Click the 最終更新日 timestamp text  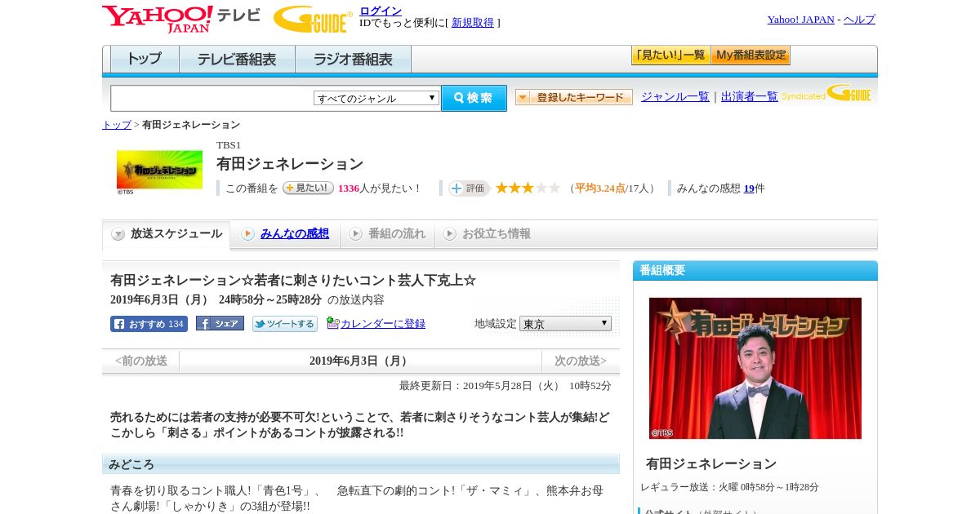click(x=506, y=386)
